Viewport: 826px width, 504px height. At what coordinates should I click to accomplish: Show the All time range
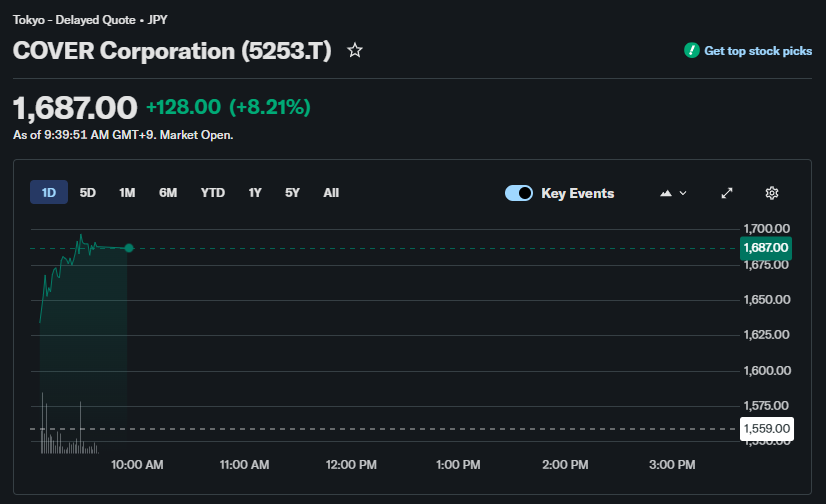point(331,193)
